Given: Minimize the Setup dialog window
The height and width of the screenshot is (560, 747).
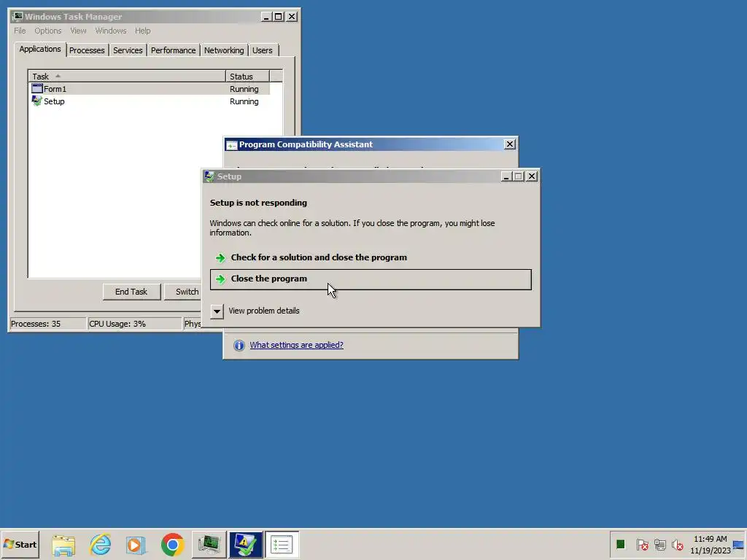Looking at the screenshot, I should click(x=506, y=176).
